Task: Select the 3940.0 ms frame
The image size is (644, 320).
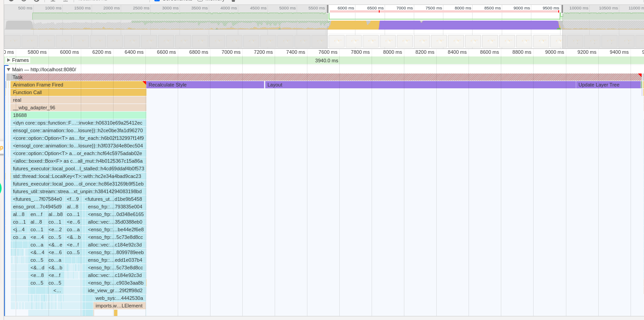Action: 327,61
